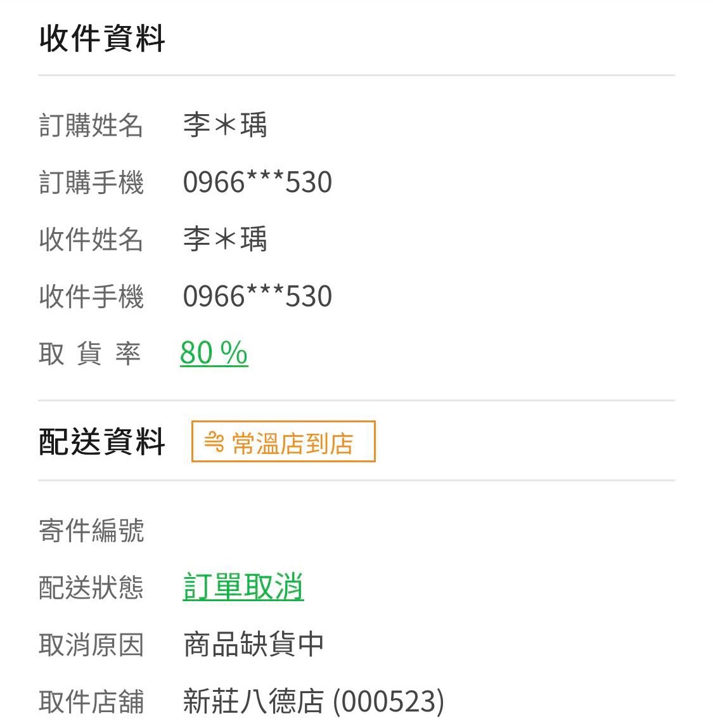Click the orderer name 李＊瑀 next to 訂購姓名
Viewport: 713px width, 728px height.
coord(225,125)
